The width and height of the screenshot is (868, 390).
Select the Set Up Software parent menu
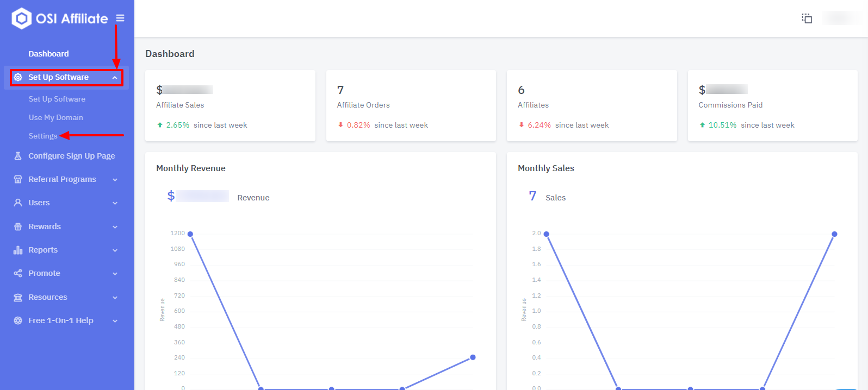pos(66,77)
